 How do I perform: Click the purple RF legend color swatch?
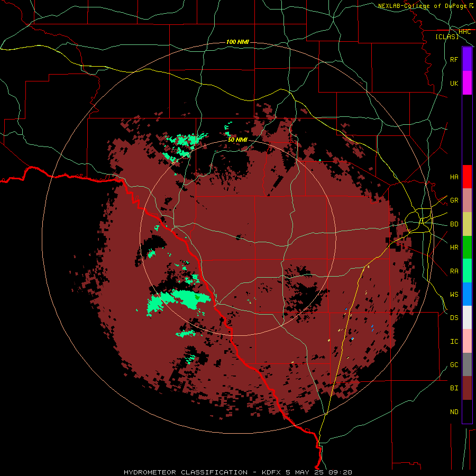click(467, 59)
